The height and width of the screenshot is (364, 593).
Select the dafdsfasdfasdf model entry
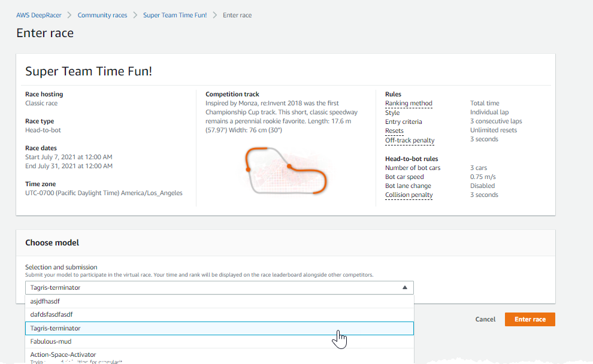(x=51, y=314)
